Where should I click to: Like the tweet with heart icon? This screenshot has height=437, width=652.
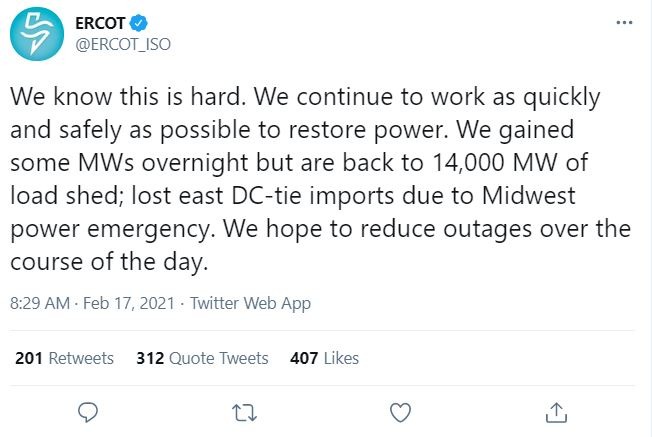point(400,412)
